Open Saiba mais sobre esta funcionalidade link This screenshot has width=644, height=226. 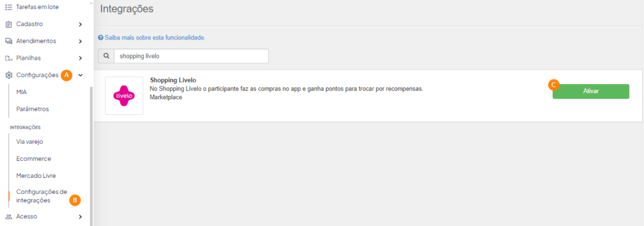[x=155, y=38]
